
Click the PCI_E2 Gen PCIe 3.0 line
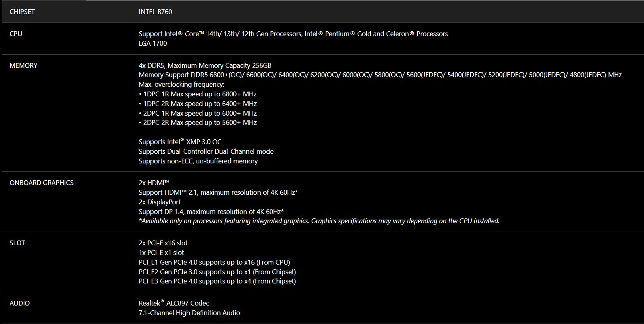coord(217,272)
